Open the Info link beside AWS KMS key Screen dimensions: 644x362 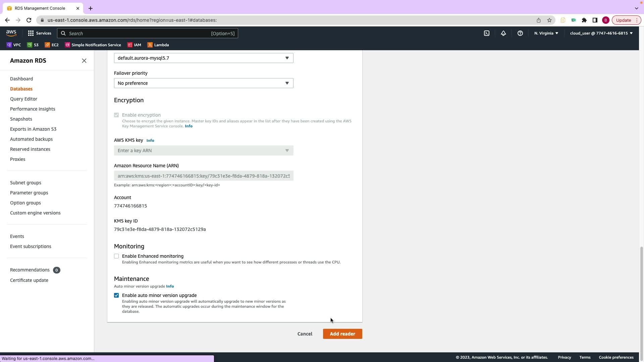(x=150, y=140)
